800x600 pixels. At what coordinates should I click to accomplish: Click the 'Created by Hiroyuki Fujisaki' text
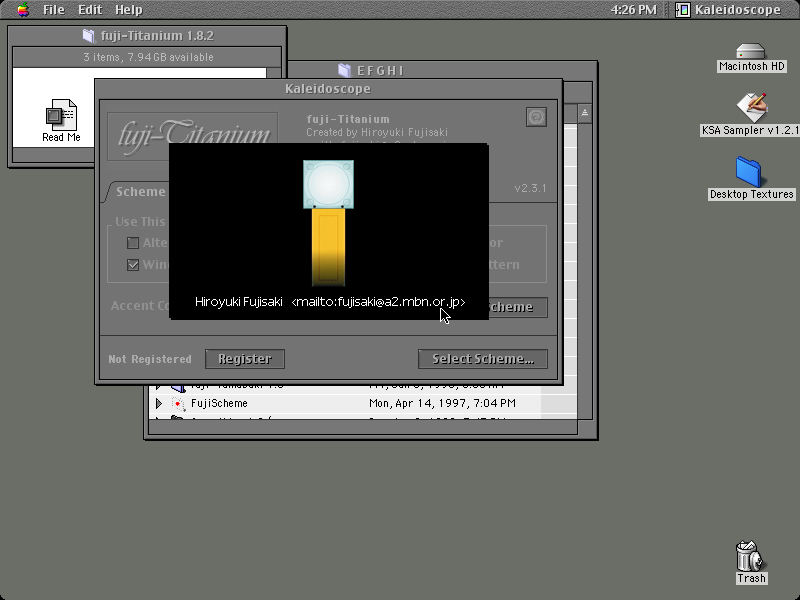(377, 132)
